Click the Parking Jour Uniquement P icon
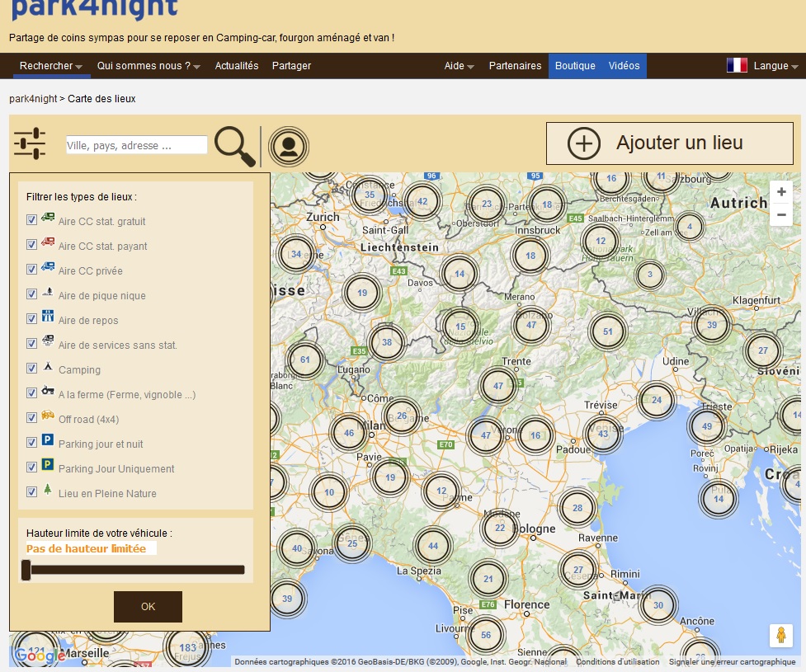This screenshot has height=672, width=806. (x=47, y=464)
